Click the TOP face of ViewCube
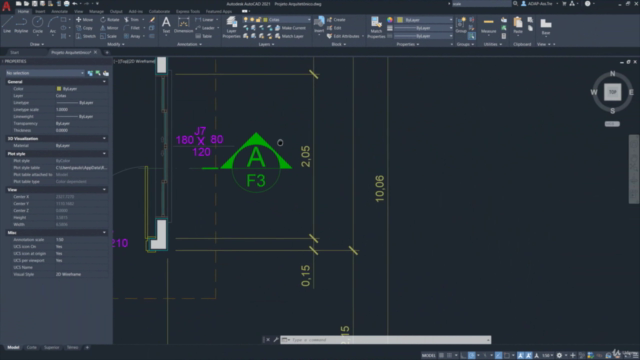The height and width of the screenshot is (360, 640). point(612,92)
